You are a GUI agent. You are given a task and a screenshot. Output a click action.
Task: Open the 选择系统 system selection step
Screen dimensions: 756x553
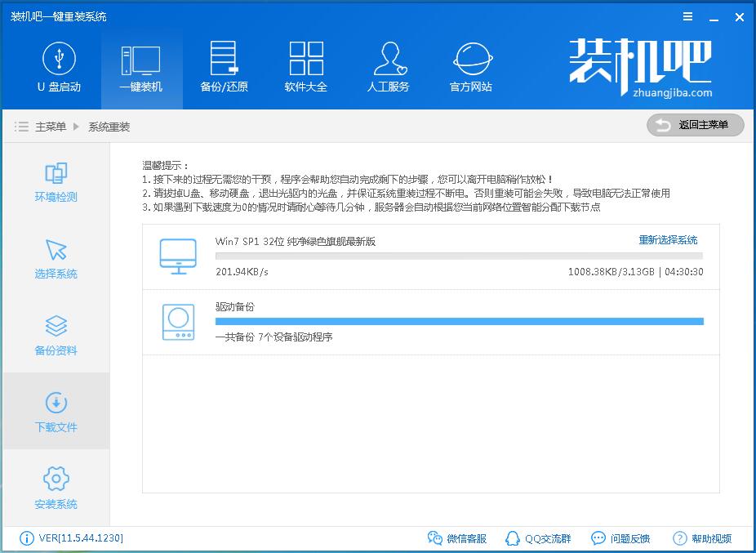point(56,258)
